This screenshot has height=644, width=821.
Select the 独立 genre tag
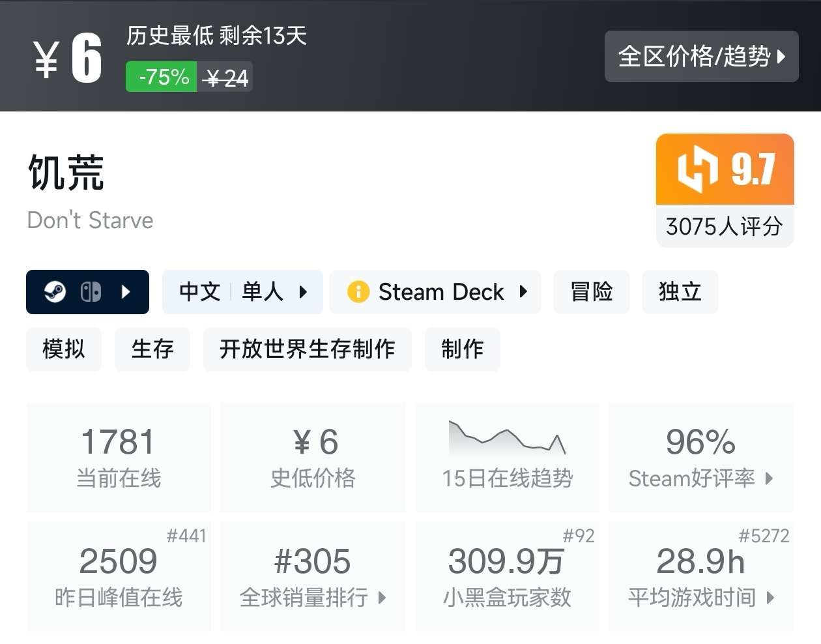[x=680, y=292]
